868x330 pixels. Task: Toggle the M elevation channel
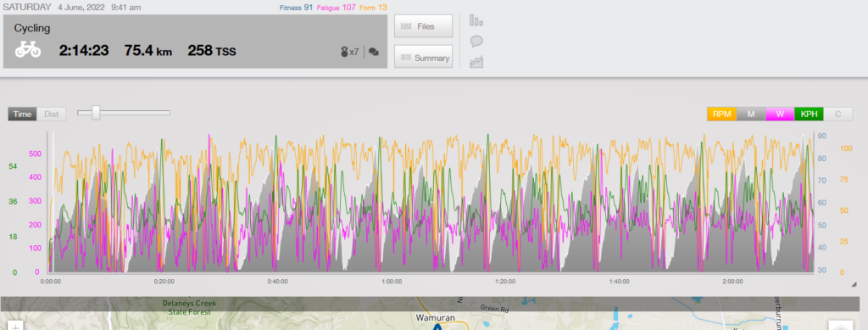pos(751,114)
